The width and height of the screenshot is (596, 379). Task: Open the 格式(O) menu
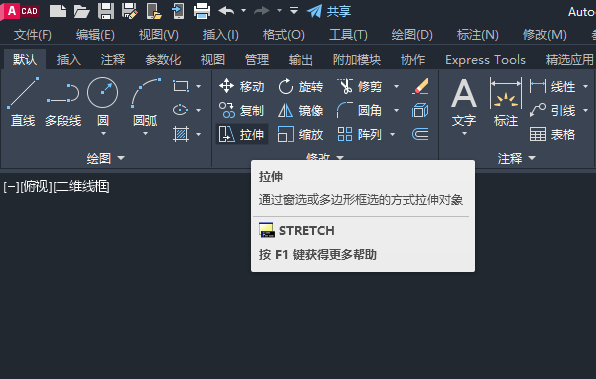click(284, 35)
